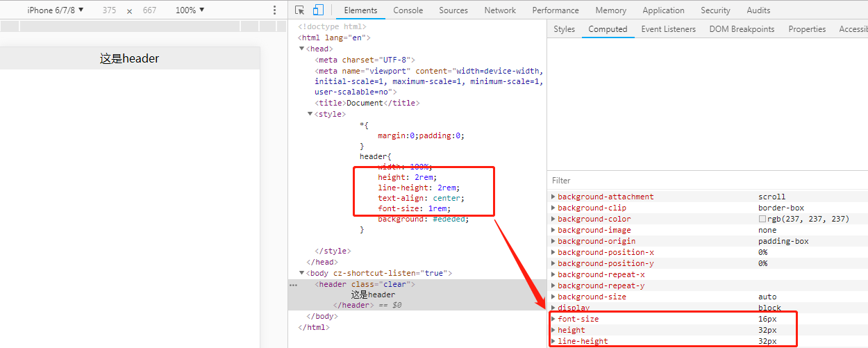Collapse the body element node

(302, 274)
